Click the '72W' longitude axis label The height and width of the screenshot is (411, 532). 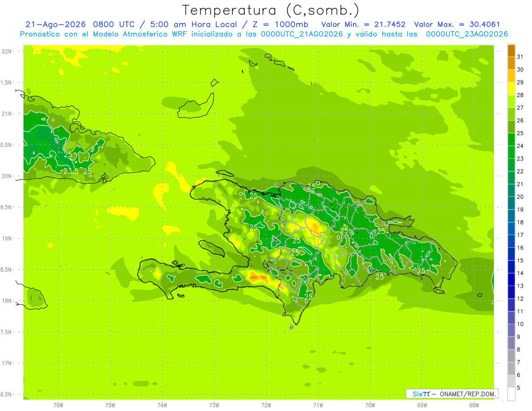[x=266, y=405]
